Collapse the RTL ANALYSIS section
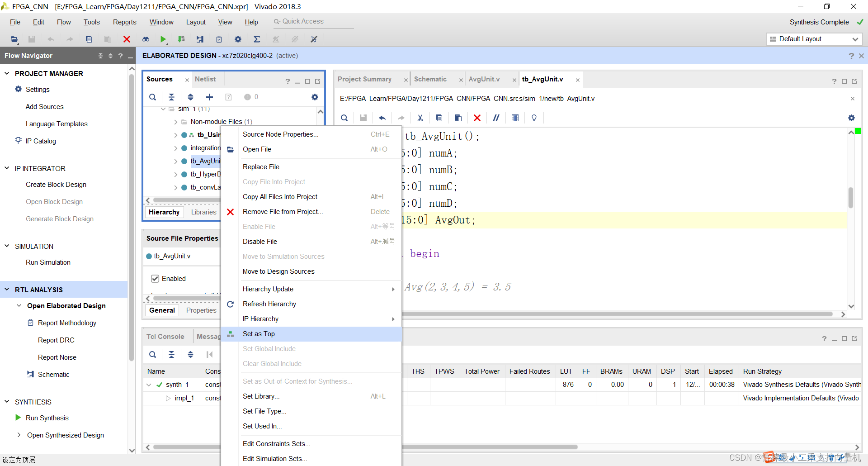The width and height of the screenshot is (868, 466). click(x=7, y=290)
